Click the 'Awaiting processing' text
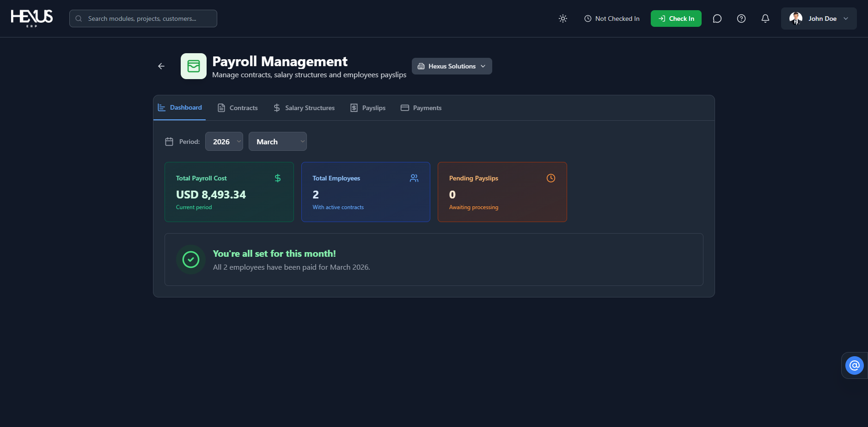The image size is (868, 427). pyautogui.click(x=474, y=207)
